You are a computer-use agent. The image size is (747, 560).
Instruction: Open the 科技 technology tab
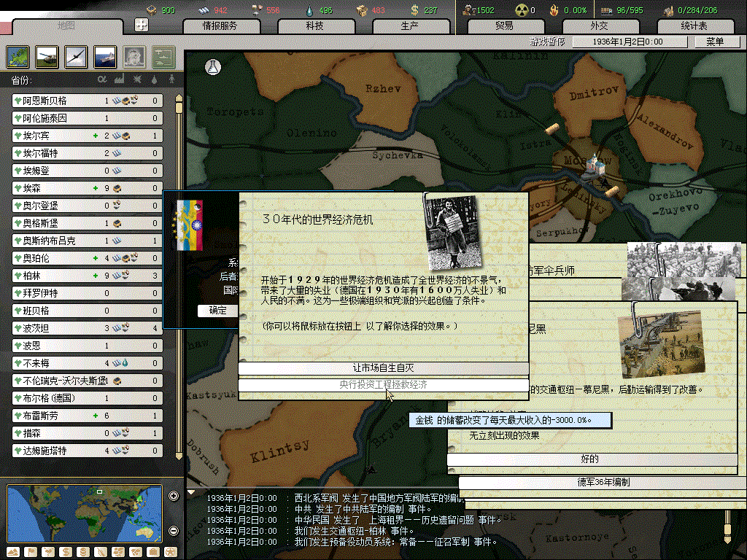click(x=314, y=26)
